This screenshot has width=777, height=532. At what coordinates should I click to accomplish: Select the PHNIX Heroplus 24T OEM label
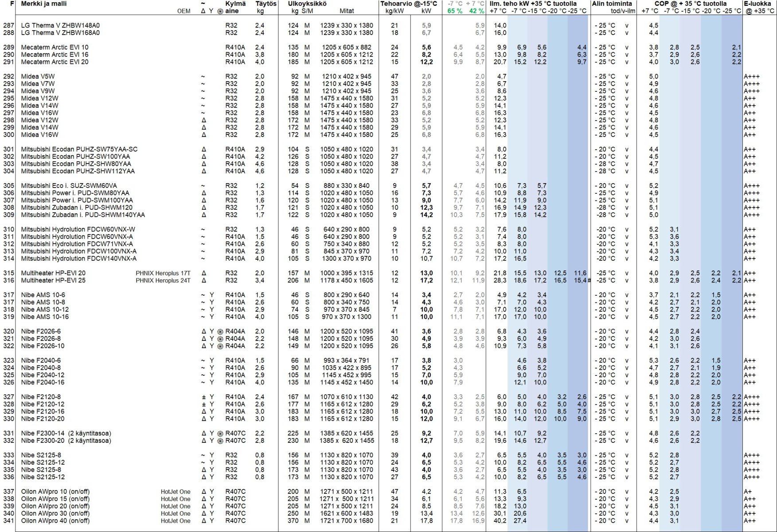[163, 281]
